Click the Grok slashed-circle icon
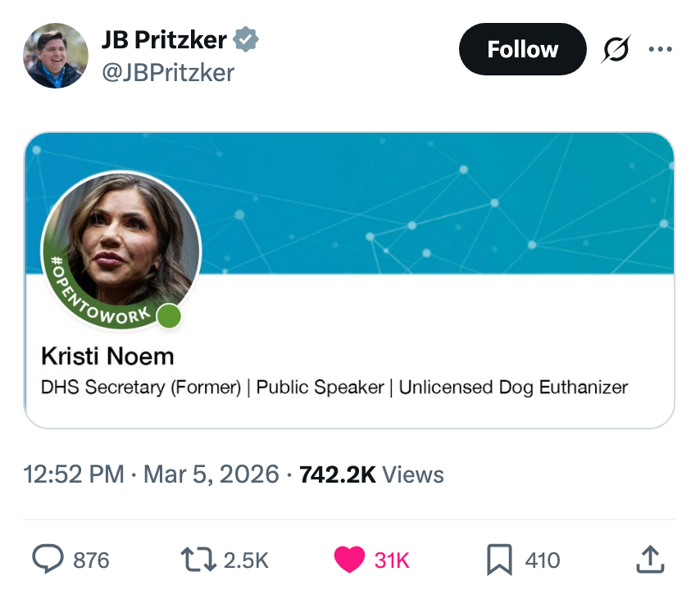Viewport: 700px width, 590px height. click(617, 50)
